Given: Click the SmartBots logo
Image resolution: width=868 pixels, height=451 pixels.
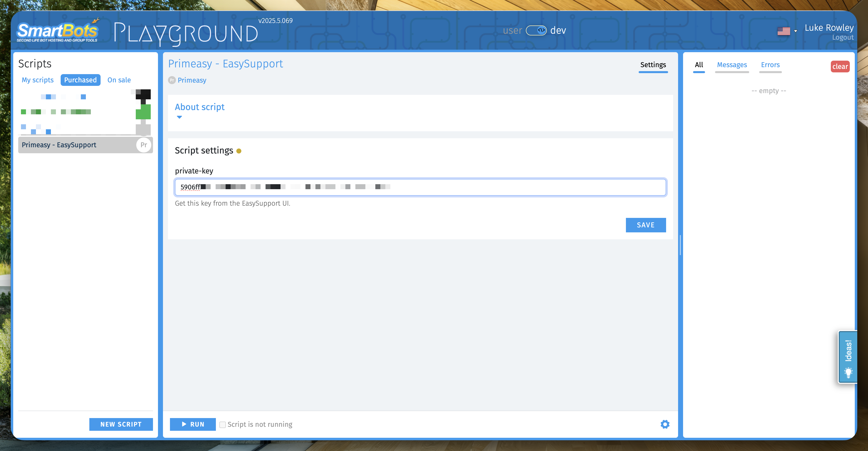Looking at the screenshot, I should click(x=57, y=31).
